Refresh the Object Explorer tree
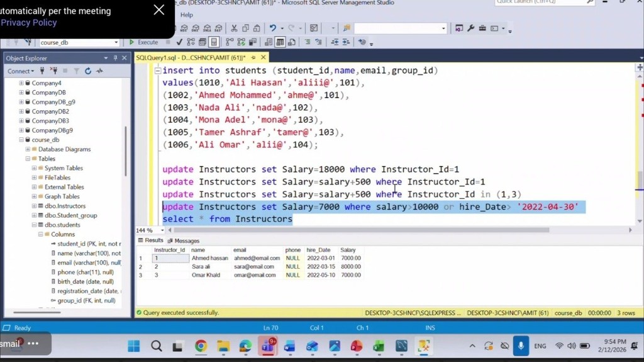 coord(88,71)
